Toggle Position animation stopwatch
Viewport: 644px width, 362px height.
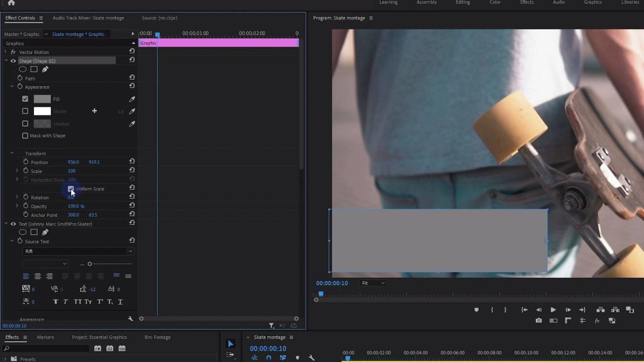(26, 162)
